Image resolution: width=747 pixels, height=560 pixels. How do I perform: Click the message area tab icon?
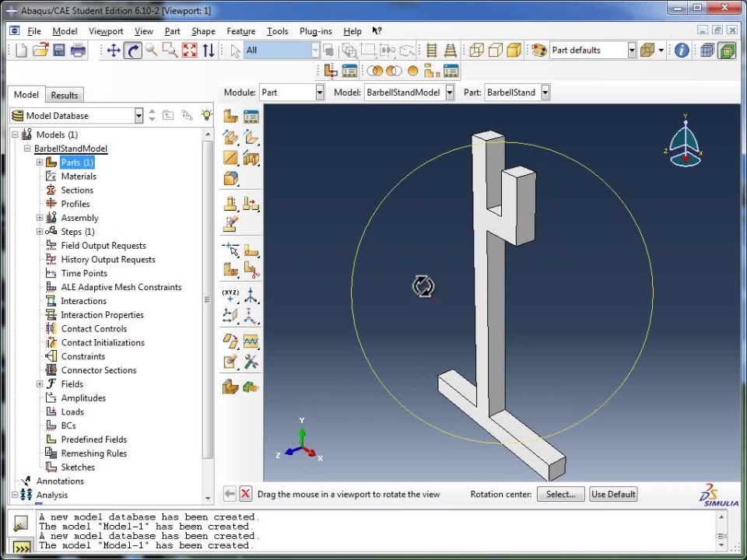[20, 523]
